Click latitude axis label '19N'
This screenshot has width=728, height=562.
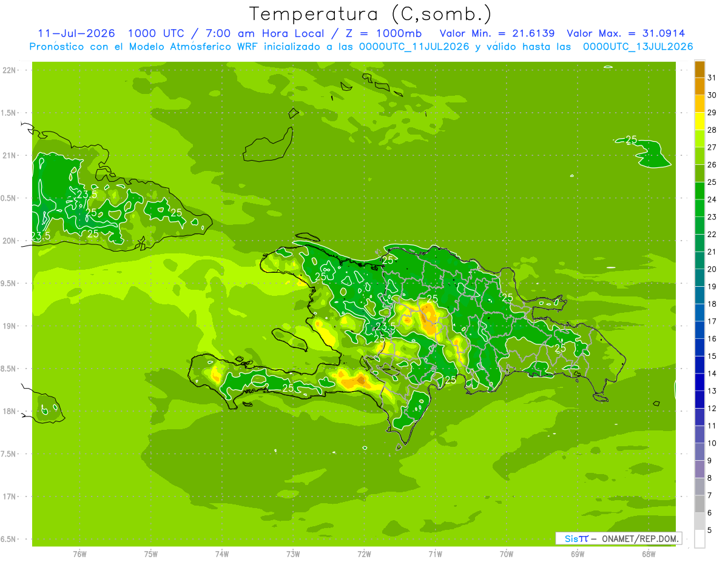(x=10, y=326)
